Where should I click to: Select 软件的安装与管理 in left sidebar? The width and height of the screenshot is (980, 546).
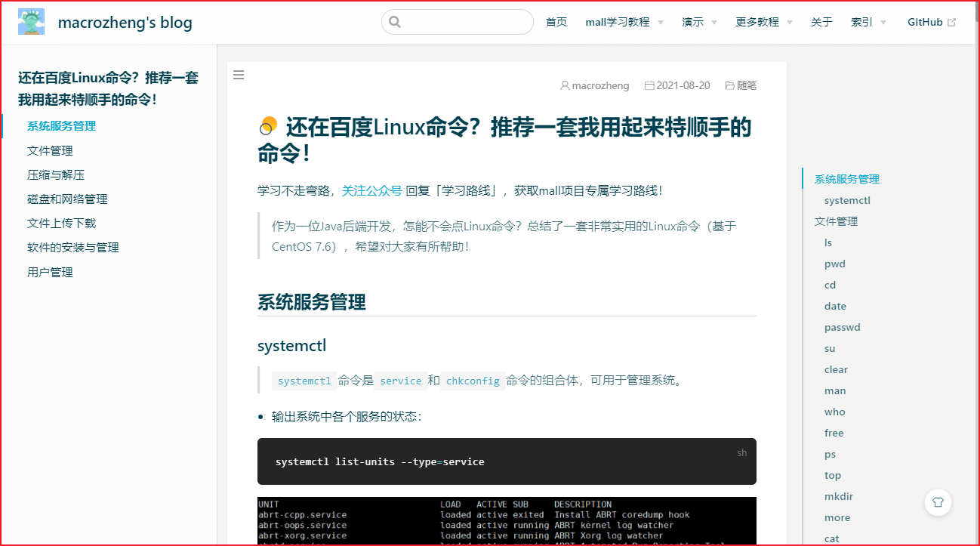(73, 247)
